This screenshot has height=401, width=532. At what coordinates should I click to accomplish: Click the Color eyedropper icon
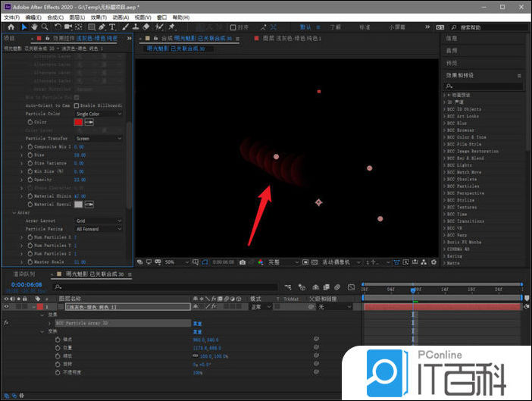pos(89,122)
